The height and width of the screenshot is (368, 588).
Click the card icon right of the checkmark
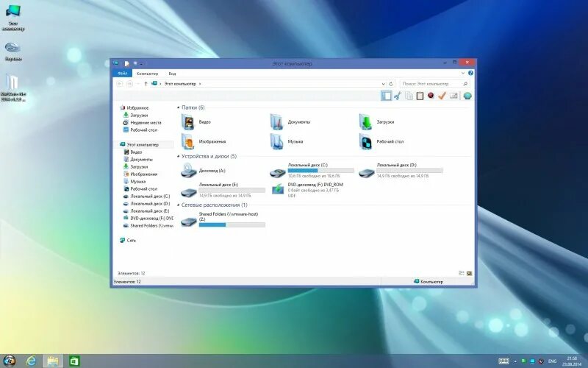click(453, 96)
